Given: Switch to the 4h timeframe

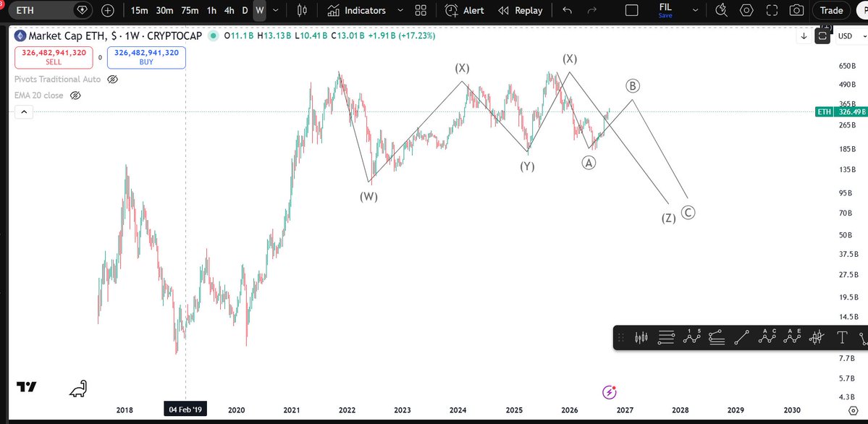Looking at the screenshot, I should [229, 11].
